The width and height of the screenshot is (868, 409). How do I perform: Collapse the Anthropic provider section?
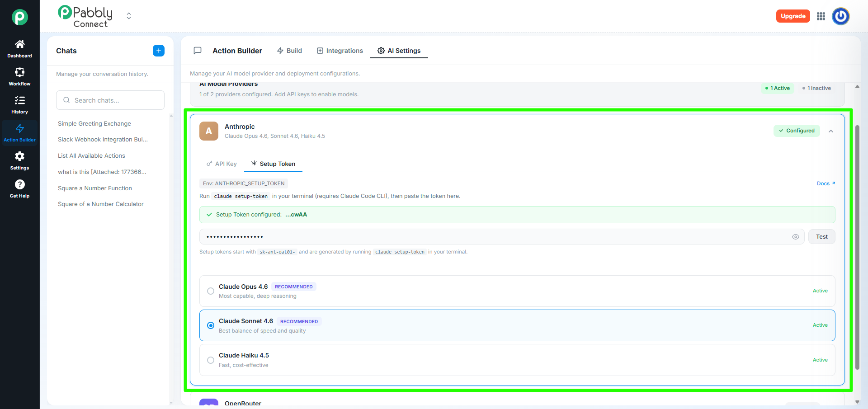click(x=831, y=131)
